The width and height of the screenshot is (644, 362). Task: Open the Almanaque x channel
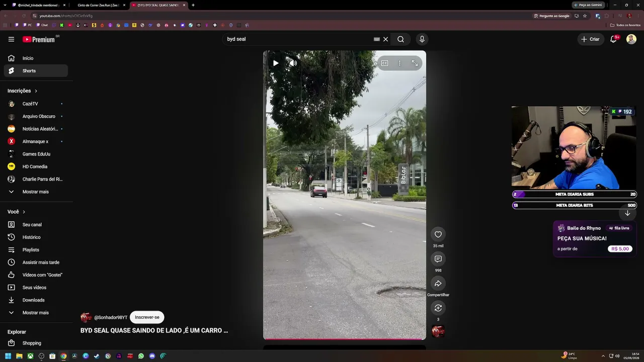tap(36, 142)
